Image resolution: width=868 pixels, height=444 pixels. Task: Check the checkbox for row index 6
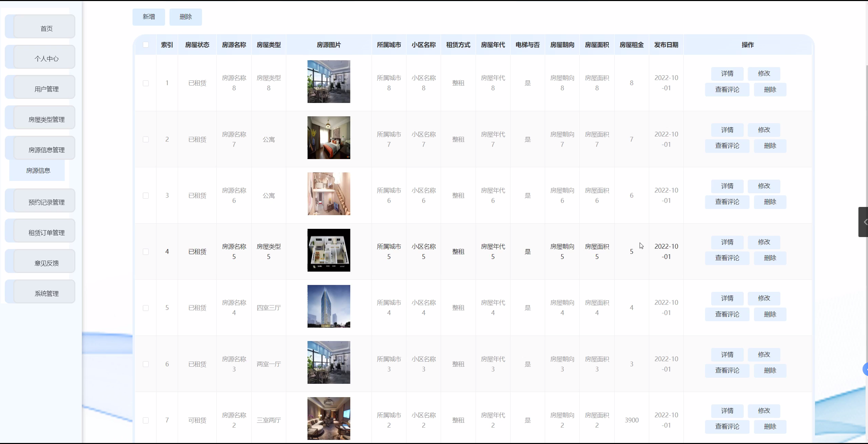[x=146, y=364]
